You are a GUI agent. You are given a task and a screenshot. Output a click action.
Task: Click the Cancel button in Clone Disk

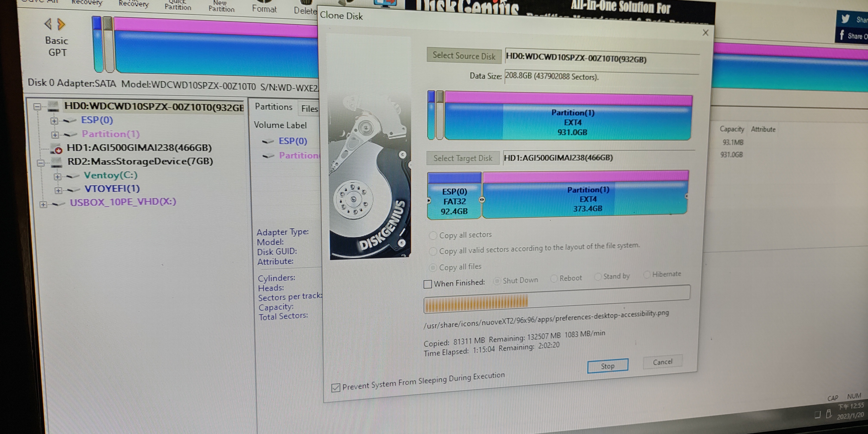[663, 362]
